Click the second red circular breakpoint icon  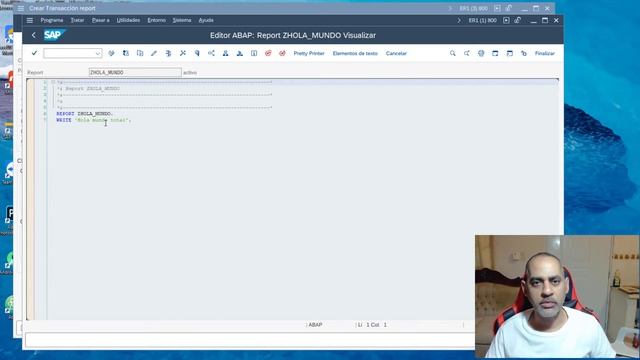(x=282, y=53)
